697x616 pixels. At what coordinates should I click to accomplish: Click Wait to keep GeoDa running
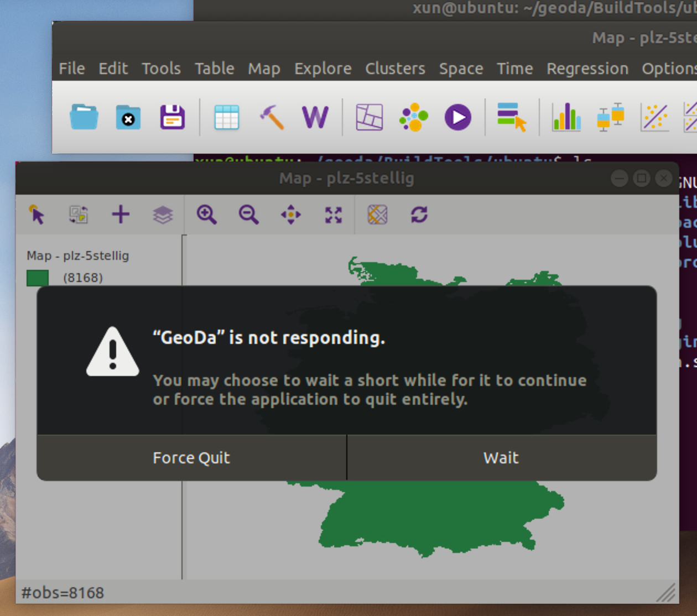click(x=500, y=457)
